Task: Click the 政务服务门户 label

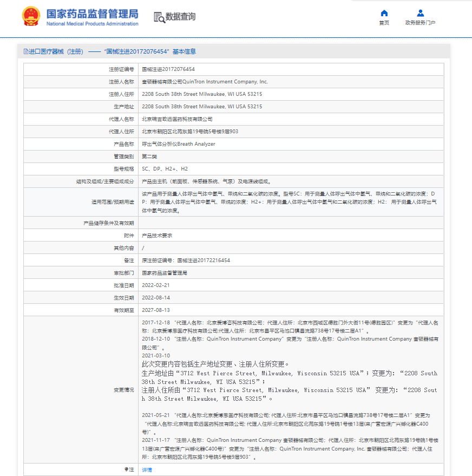Action: tap(420, 23)
